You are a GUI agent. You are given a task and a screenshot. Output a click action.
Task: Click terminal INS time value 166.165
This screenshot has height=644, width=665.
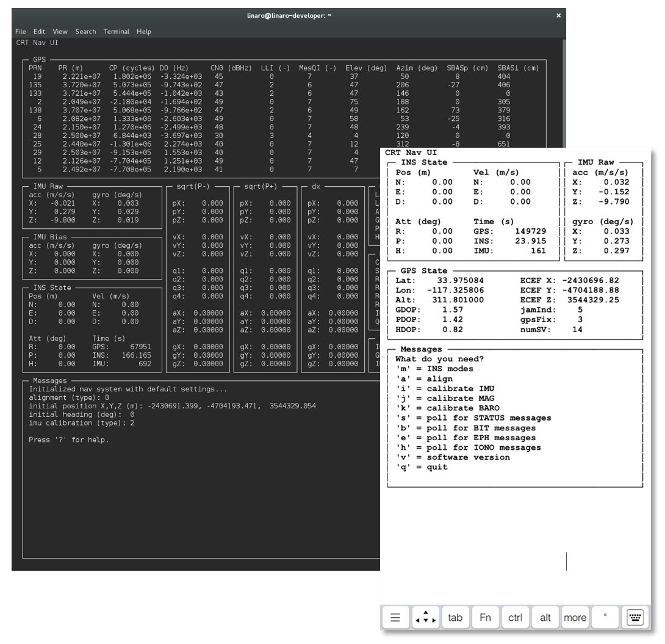pos(137,355)
